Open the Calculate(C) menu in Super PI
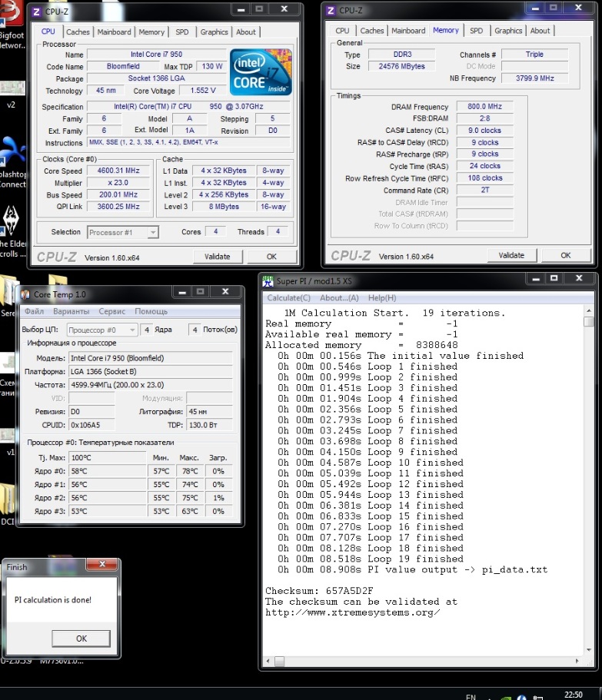The height and width of the screenshot is (700, 602). click(288, 298)
